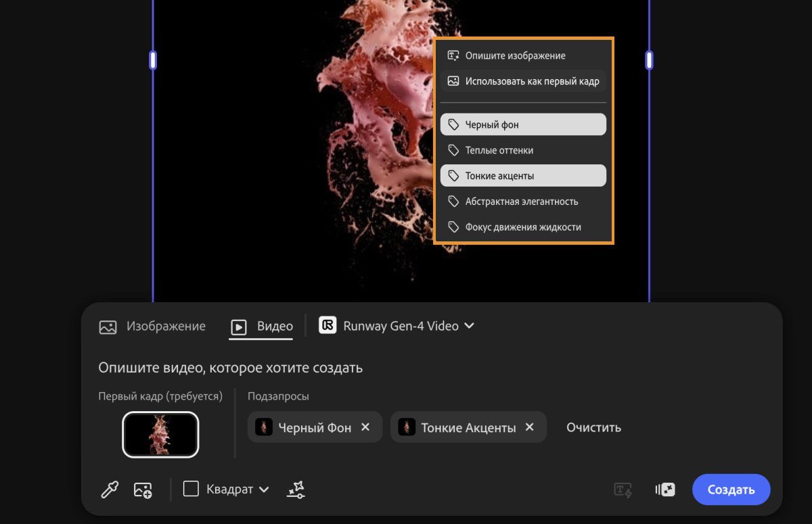Screen dimensions: 812x524
Task: Toggle the 'Черный фон' tag
Action: pos(523,124)
